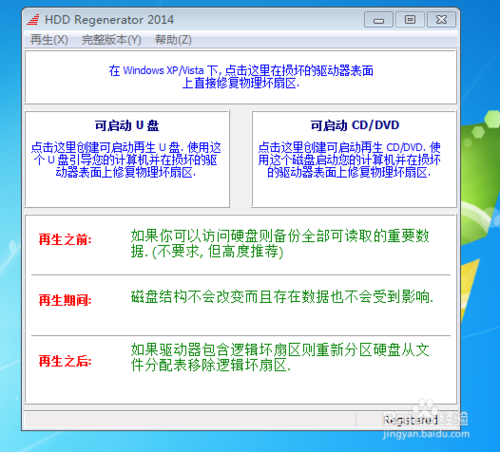500x452 pixels.
Task: Minimize the HDD Regenerator window
Action: coord(379,20)
